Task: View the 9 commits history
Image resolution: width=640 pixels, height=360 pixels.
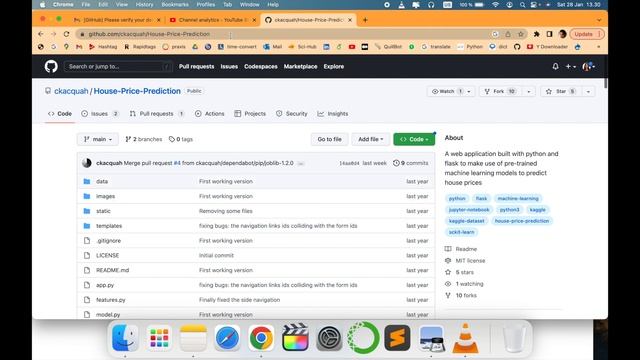Action: click(411, 163)
